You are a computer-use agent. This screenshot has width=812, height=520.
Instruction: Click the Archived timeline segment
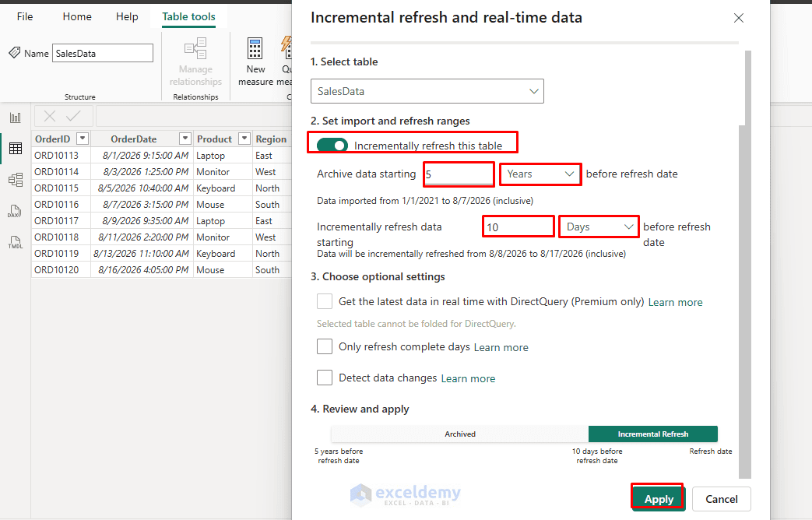(x=460, y=434)
